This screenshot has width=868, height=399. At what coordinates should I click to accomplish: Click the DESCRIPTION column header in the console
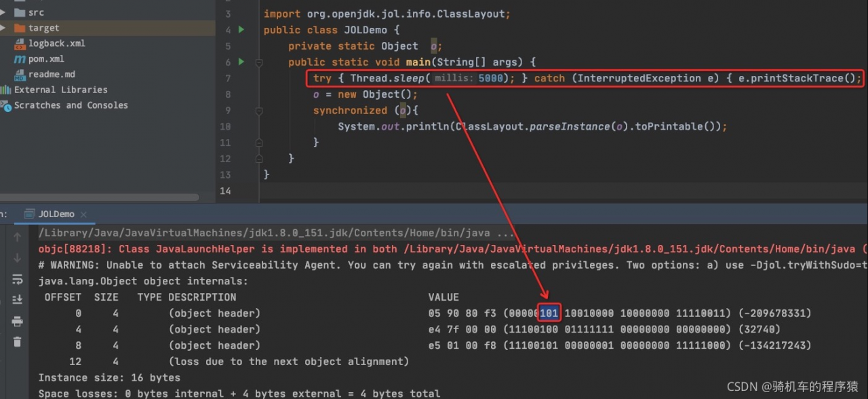click(202, 297)
